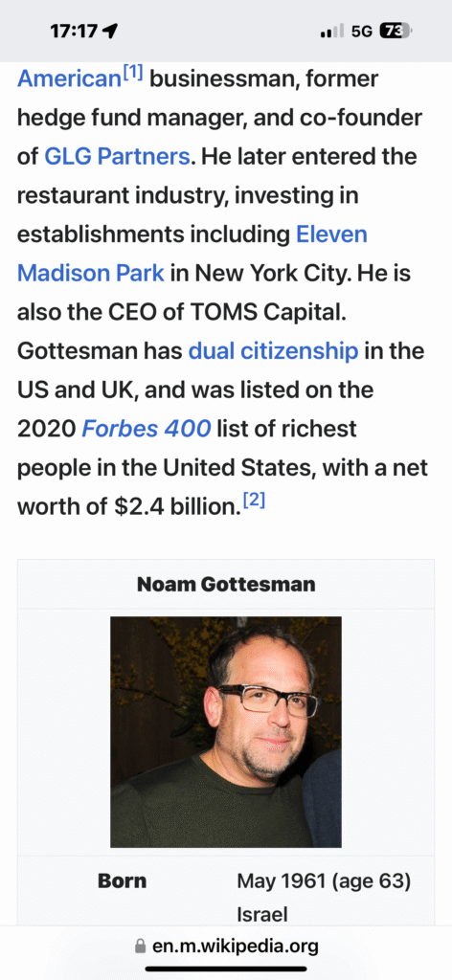Tap the home indicator bar at bottom
The height and width of the screenshot is (980, 452).
point(226,969)
